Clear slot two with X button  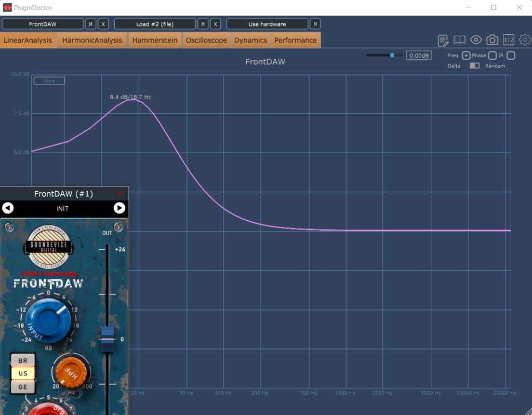(x=216, y=24)
